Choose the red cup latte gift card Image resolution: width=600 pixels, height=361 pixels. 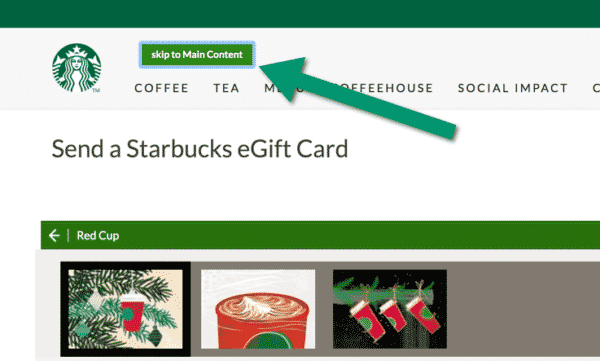click(258, 309)
